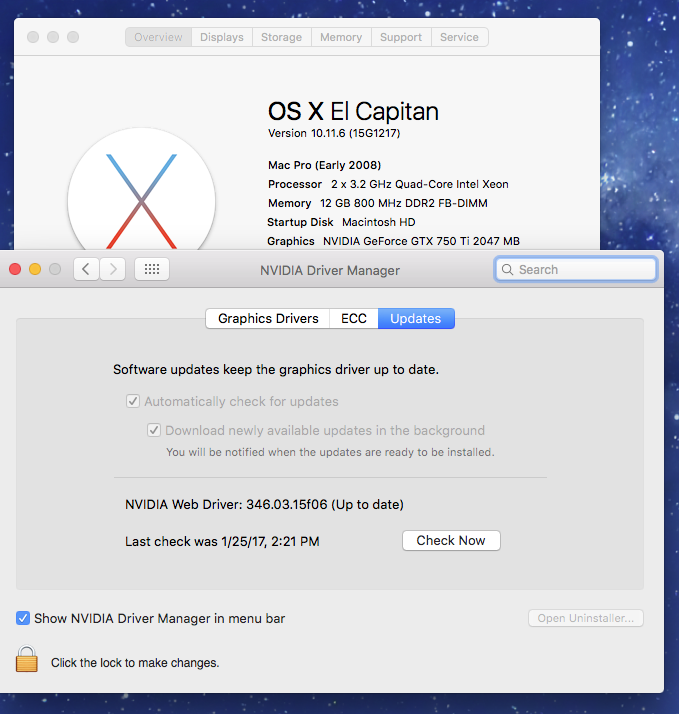View Memory tab in About This Mac
679x714 pixels.
pyautogui.click(x=341, y=37)
